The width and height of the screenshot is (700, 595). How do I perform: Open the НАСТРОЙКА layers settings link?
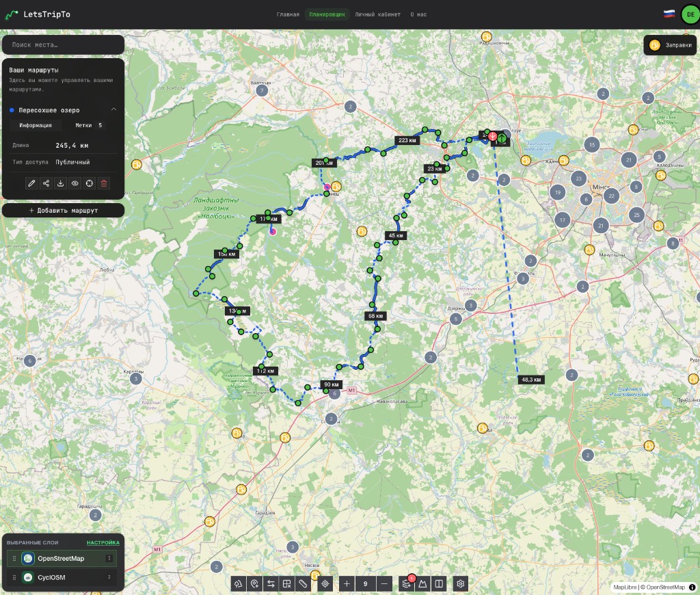[103, 542]
